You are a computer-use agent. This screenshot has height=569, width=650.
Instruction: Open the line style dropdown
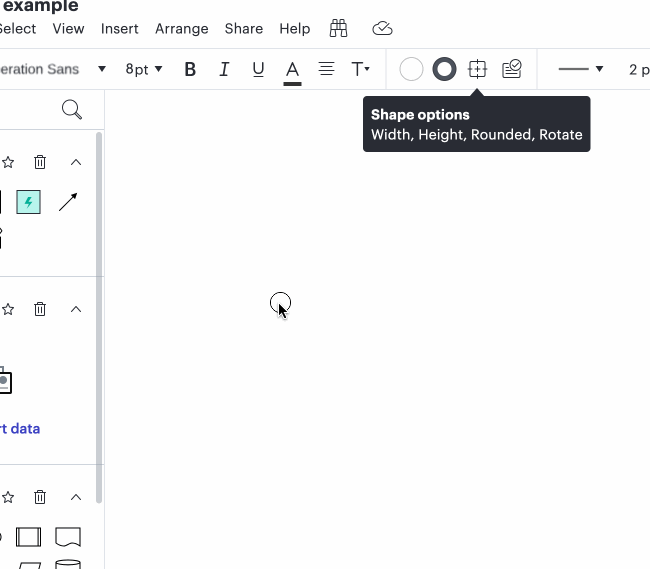pyautogui.click(x=580, y=69)
